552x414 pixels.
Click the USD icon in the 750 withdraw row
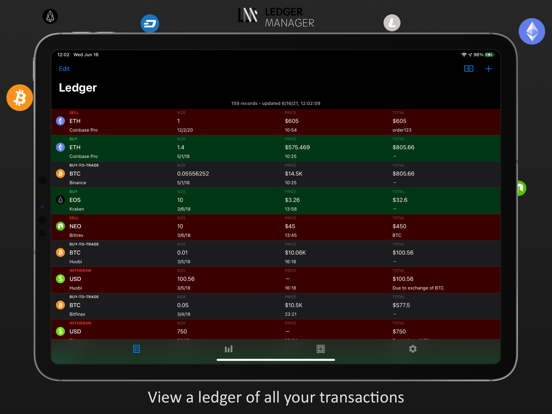(x=61, y=331)
